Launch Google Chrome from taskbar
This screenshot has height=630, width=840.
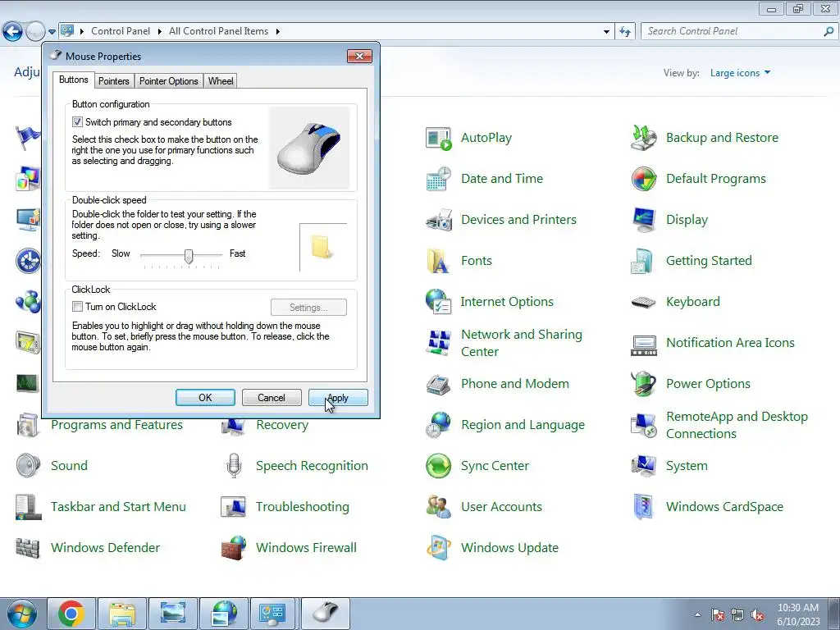coord(71,614)
